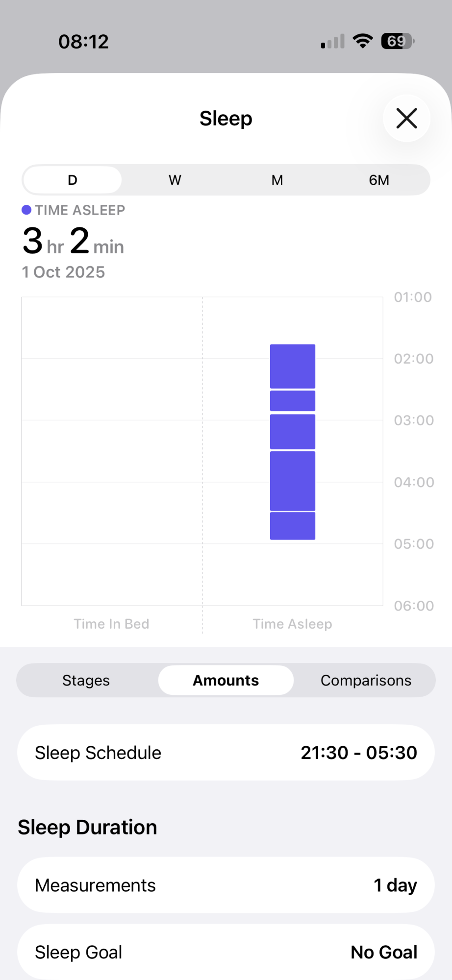Select the D (day) time range

click(x=73, y=180)
